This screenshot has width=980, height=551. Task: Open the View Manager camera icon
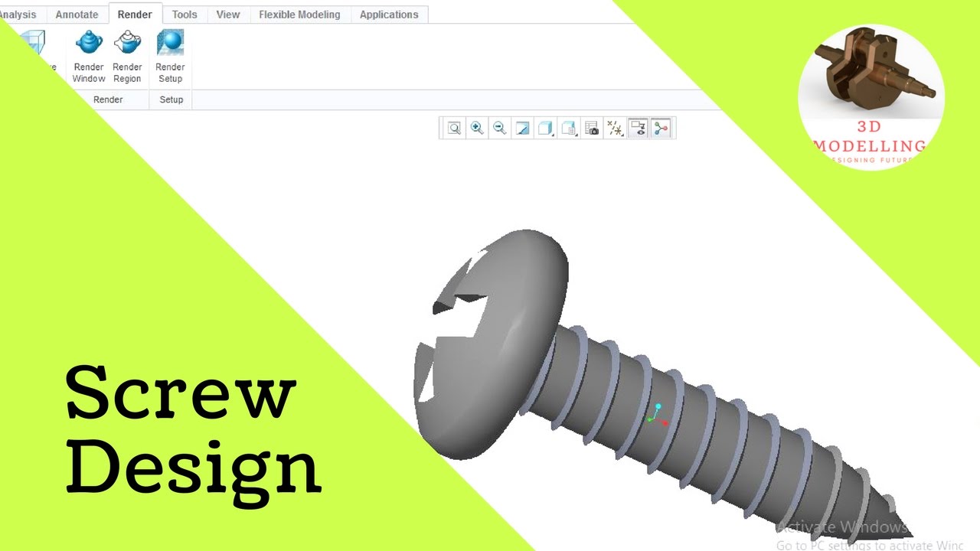coord(592,129)
